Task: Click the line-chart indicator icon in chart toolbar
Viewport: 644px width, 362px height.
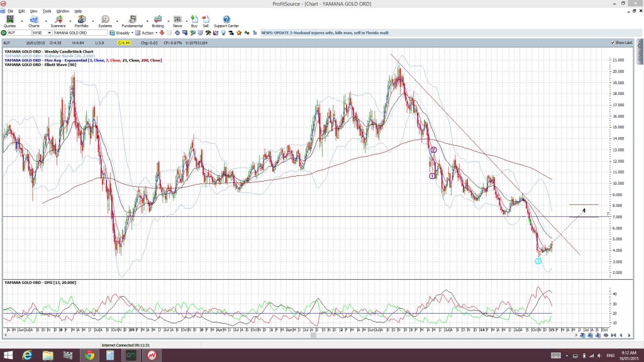Action: click(216, 33)
